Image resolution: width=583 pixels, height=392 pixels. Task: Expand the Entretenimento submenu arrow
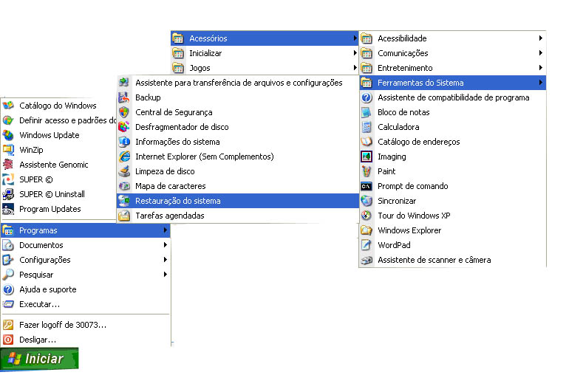541,68
